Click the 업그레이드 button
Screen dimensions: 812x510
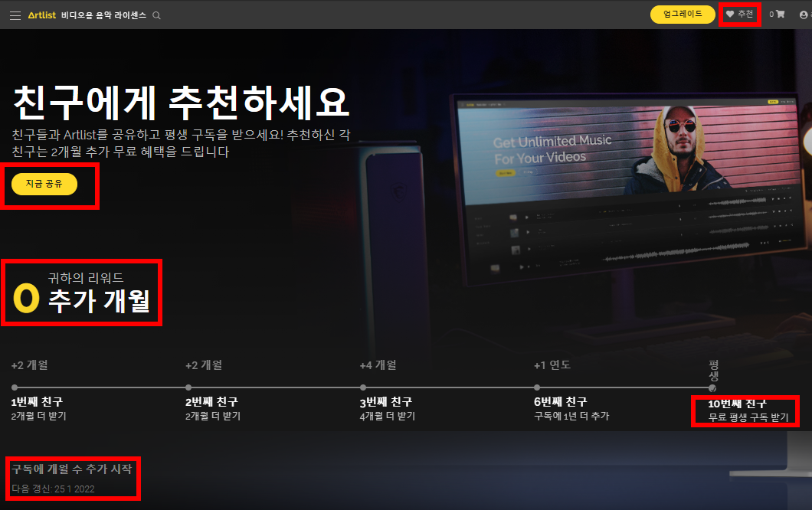[683, 14]
